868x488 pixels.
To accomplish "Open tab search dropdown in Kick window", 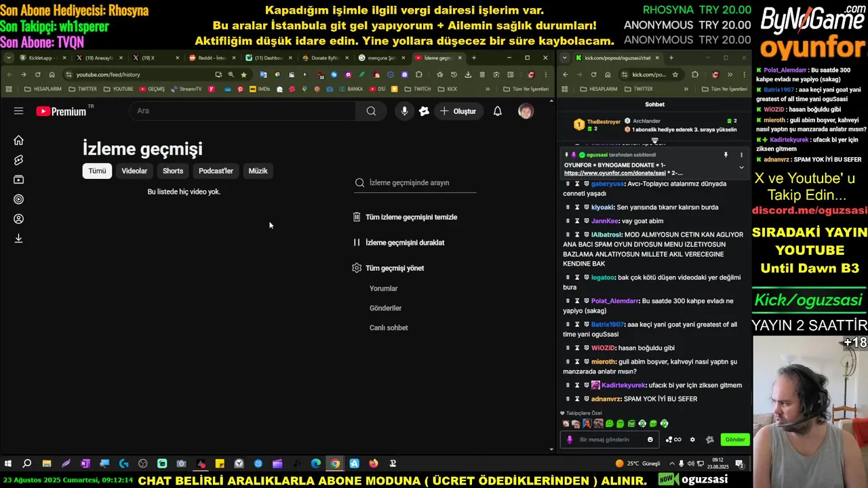I will pos(566,58).
